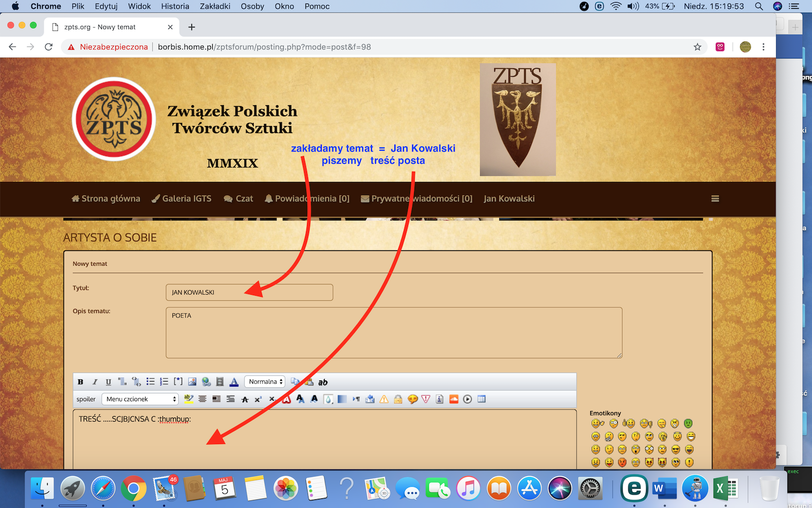This screenshot has height=508, width=812.
Task: Open Galeria IGTS link
Action: pos(182,199)
